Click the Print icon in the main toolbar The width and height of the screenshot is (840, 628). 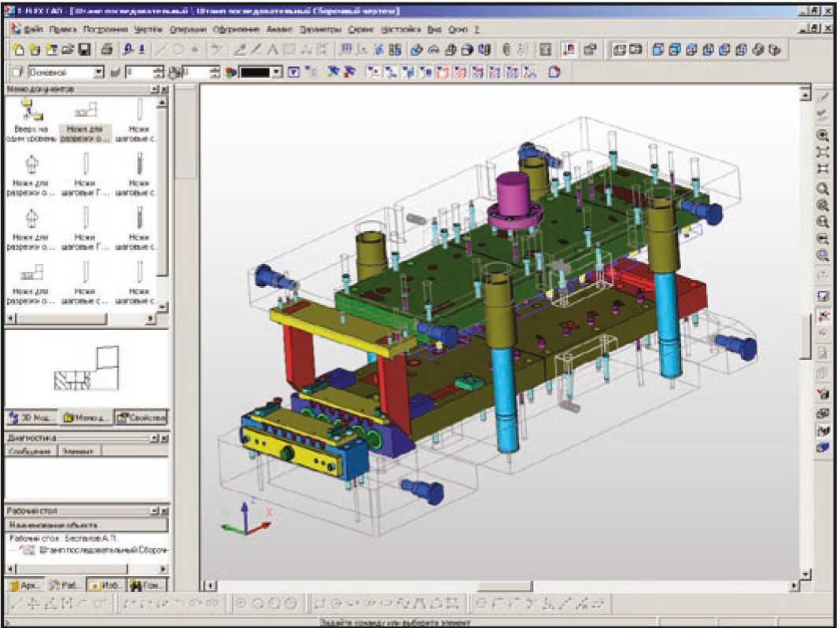click(x=107, y=50)
